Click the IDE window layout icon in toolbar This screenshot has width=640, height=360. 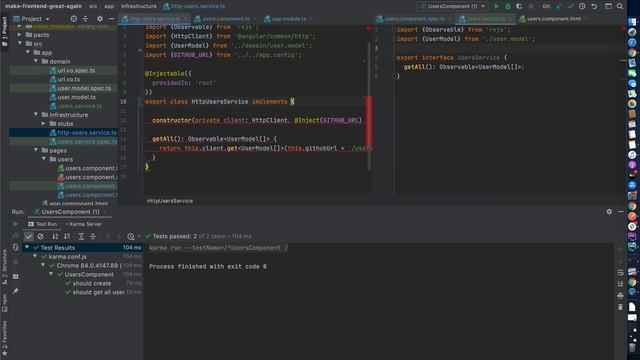tap(608, 7)
